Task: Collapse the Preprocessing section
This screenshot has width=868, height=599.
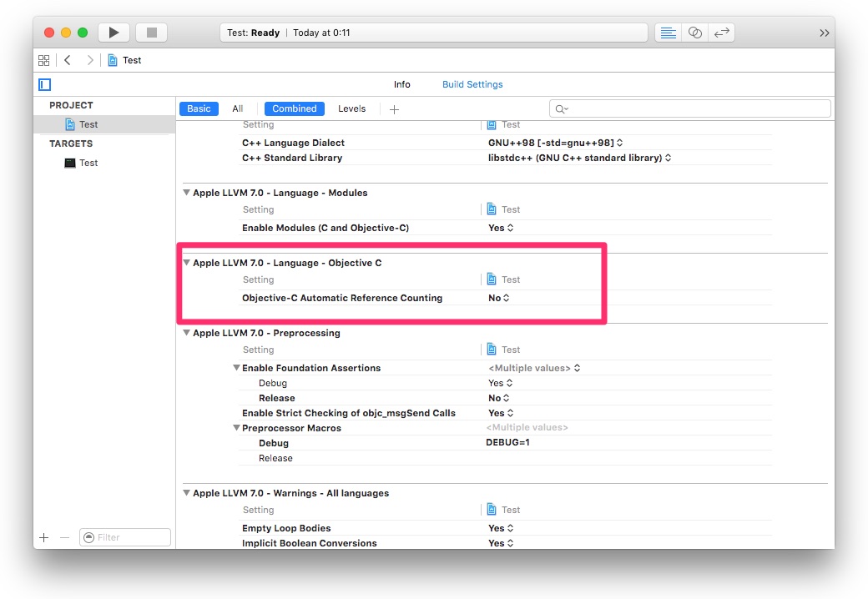Action: [x=187, y=333]
